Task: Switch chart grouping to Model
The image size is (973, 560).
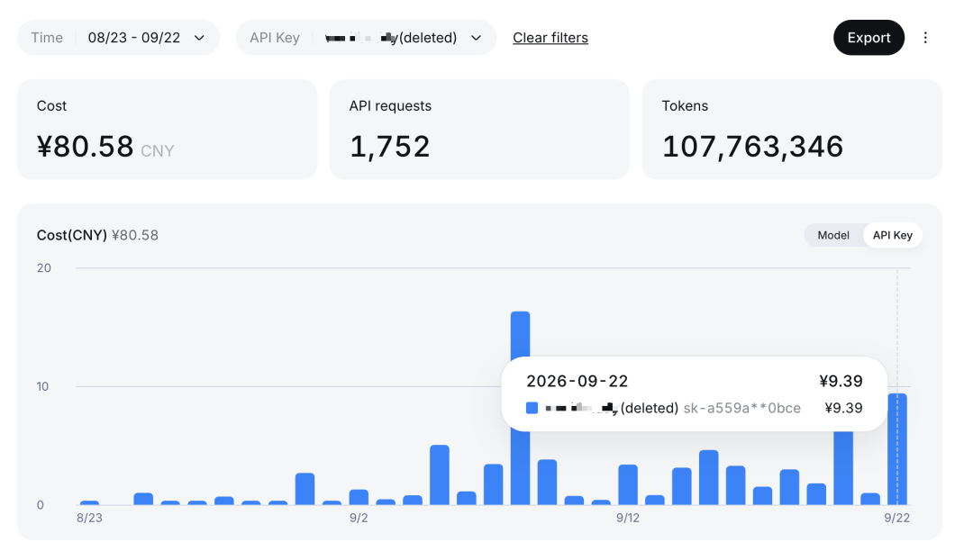Action: click(832, 235)
